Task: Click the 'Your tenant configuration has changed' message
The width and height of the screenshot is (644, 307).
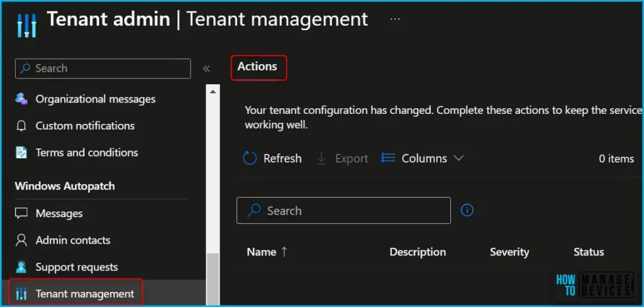Action: click(x=443, y=117)
